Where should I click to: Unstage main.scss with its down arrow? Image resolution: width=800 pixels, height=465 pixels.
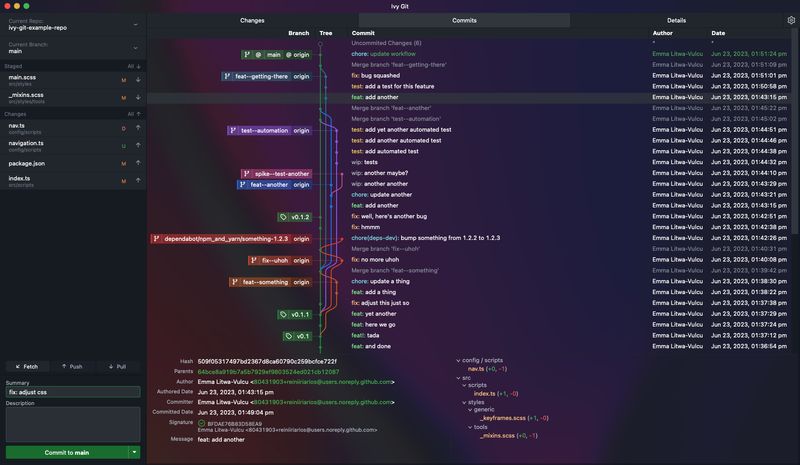pyautogui.click(x=138, y=80)
